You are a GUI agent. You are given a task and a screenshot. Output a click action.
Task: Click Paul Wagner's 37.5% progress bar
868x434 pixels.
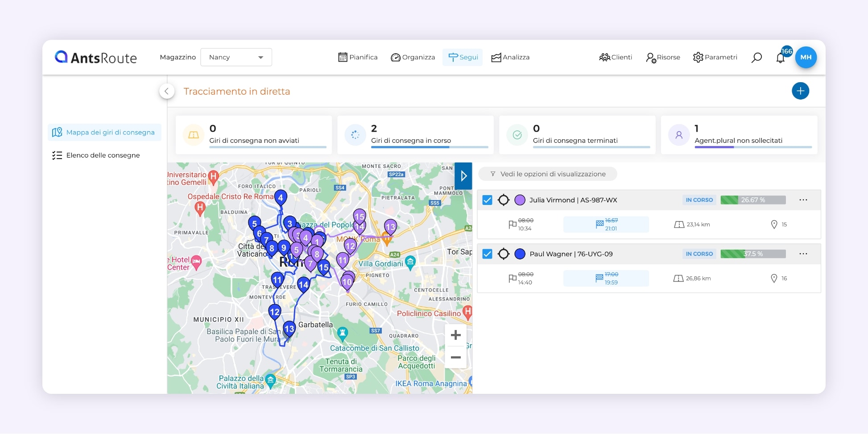coord(753,254)
